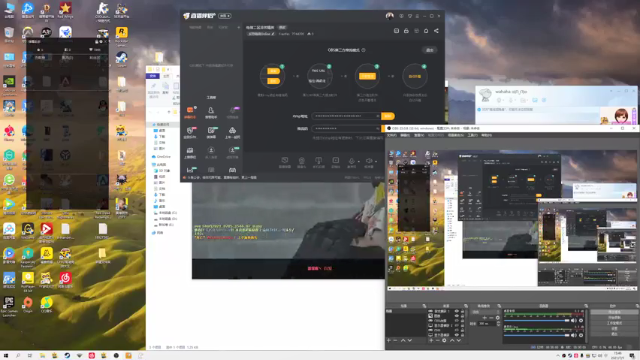Select Quick Access in the Explorer tree

point(161,124)
